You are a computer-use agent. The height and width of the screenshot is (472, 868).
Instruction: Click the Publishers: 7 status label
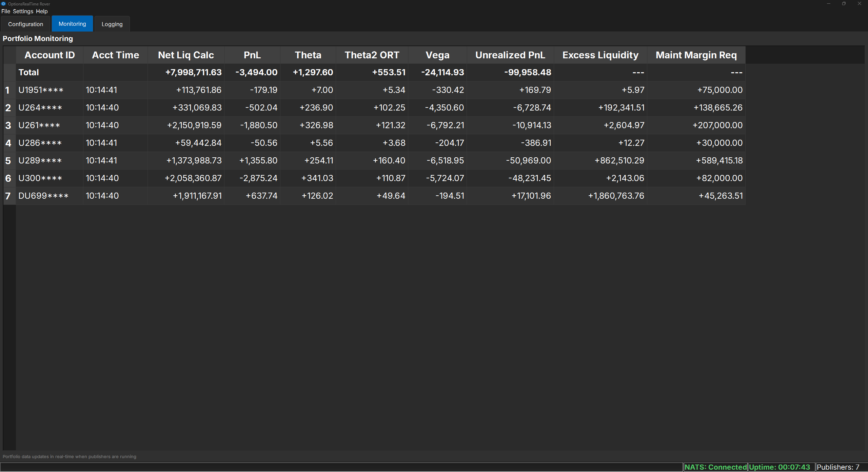pos(838,467)
